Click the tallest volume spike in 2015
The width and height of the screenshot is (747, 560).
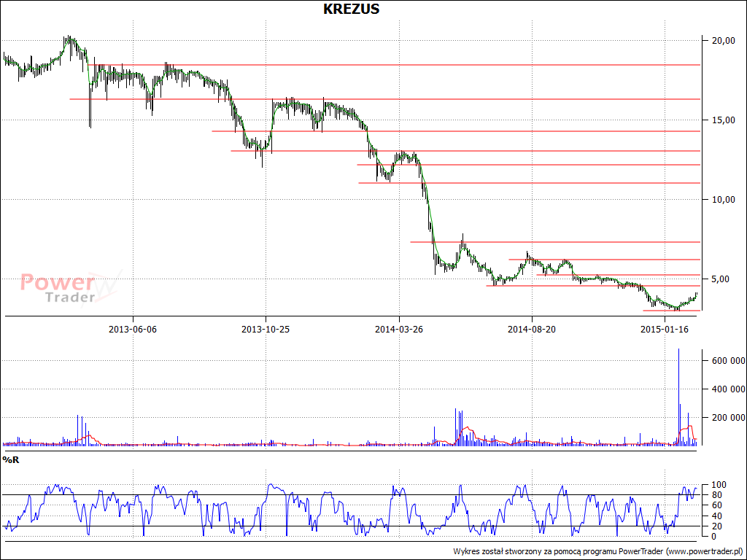point(678,397)
